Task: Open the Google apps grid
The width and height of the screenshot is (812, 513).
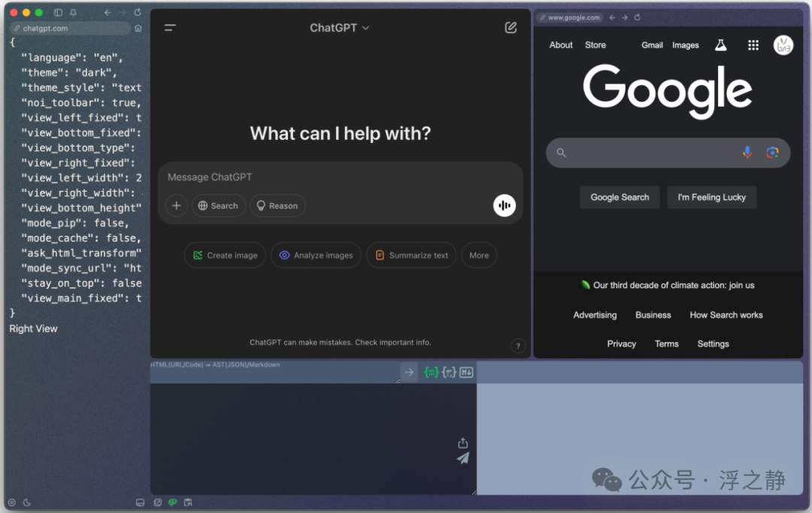Action: [753, 45]
